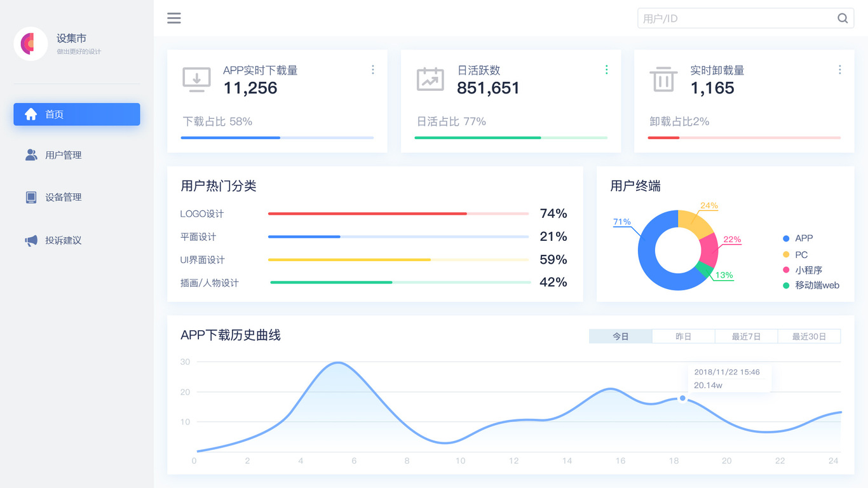Click the 卸载占比2% red progress bar

point(744,137)
